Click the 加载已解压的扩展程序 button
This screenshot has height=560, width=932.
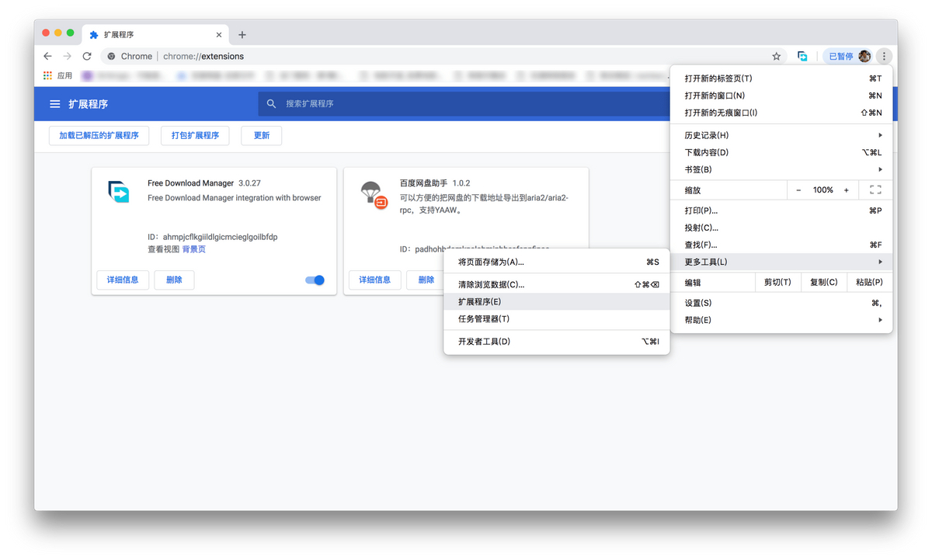99,135
